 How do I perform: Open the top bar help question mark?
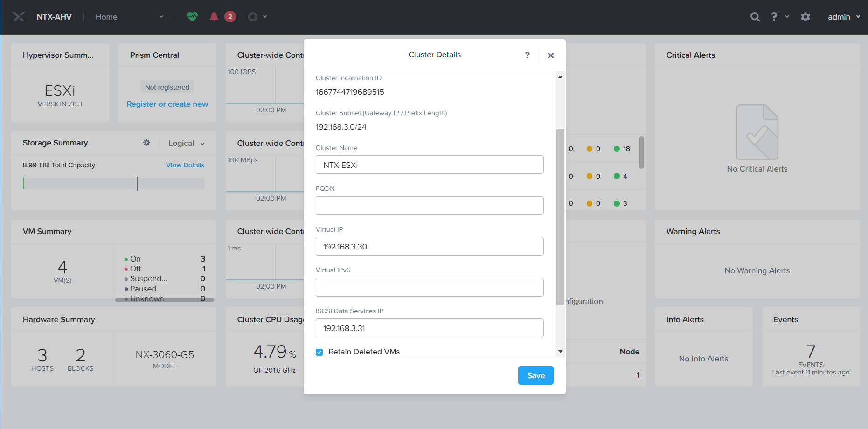point(774,17)
